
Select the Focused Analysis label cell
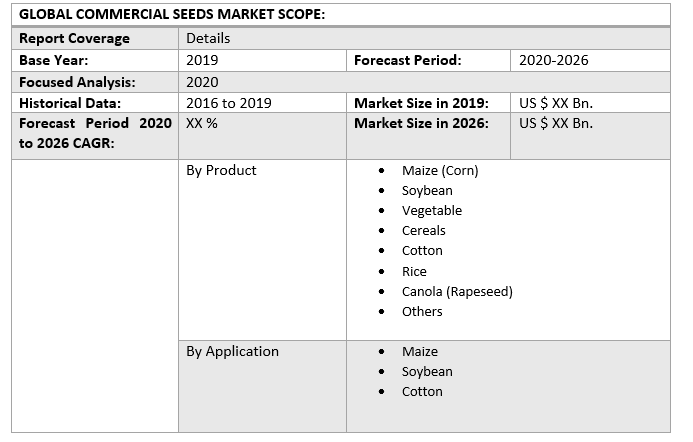tap(77, 82)
